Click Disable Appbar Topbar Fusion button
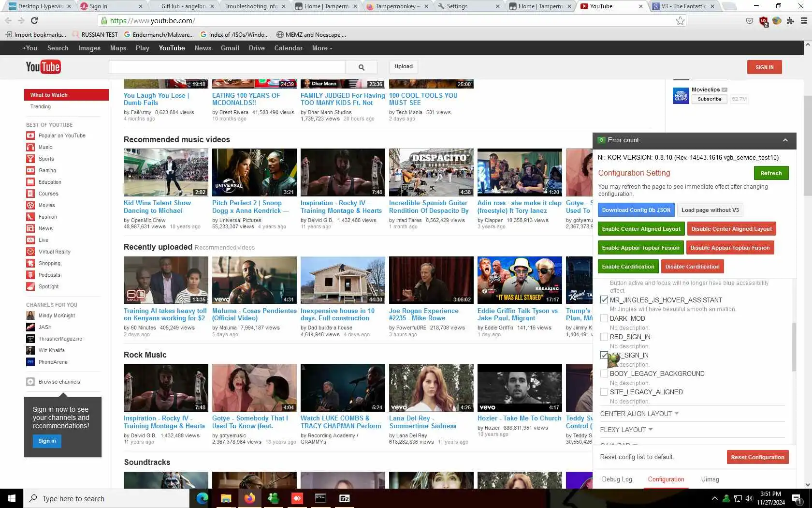Screen dimensions: 812x508 [x=730, y=248]
